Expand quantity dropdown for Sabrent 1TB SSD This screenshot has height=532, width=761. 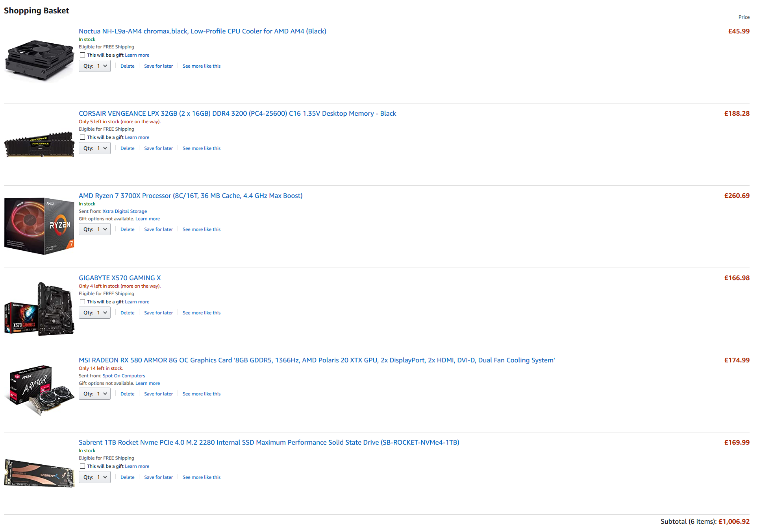(x=94, y=477)
